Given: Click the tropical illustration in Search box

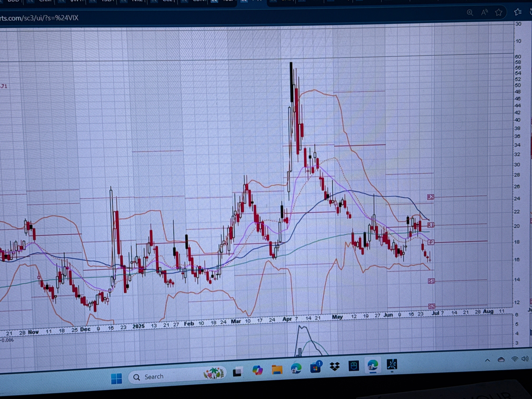Looking at the screenshot, I should pyautogui.click(x=214, y=373).
